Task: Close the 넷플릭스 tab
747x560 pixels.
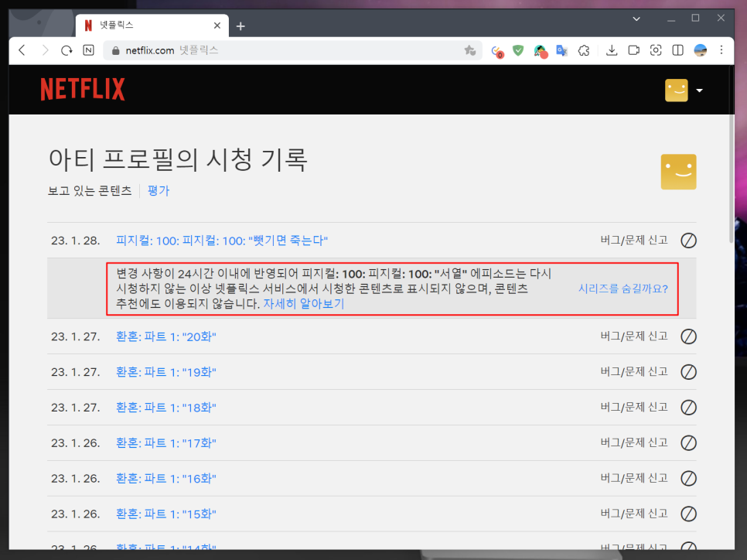Action: point(217,26)
